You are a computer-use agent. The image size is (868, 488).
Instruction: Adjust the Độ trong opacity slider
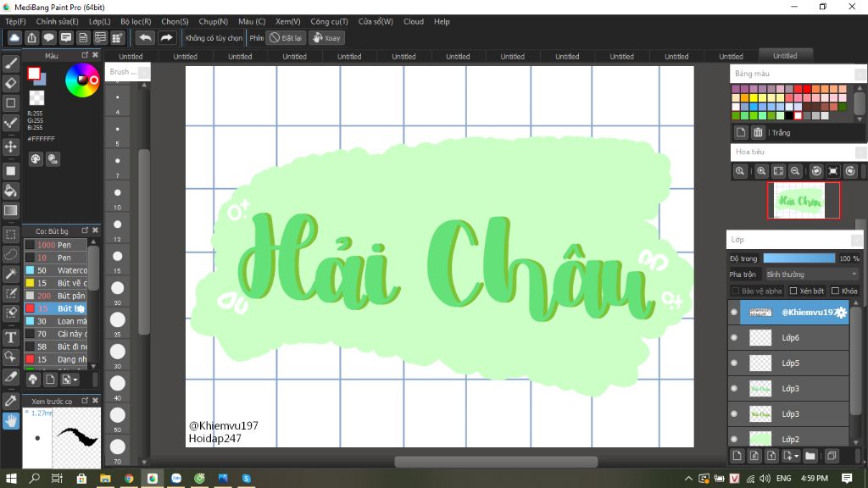pyautogui.click(x=798, y=258)
